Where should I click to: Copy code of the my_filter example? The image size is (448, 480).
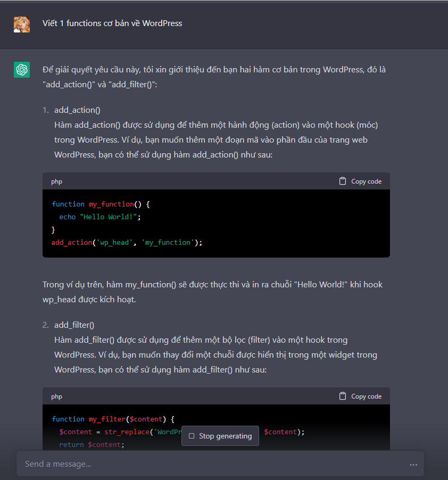pyautogui.click(x=361, y=396)
